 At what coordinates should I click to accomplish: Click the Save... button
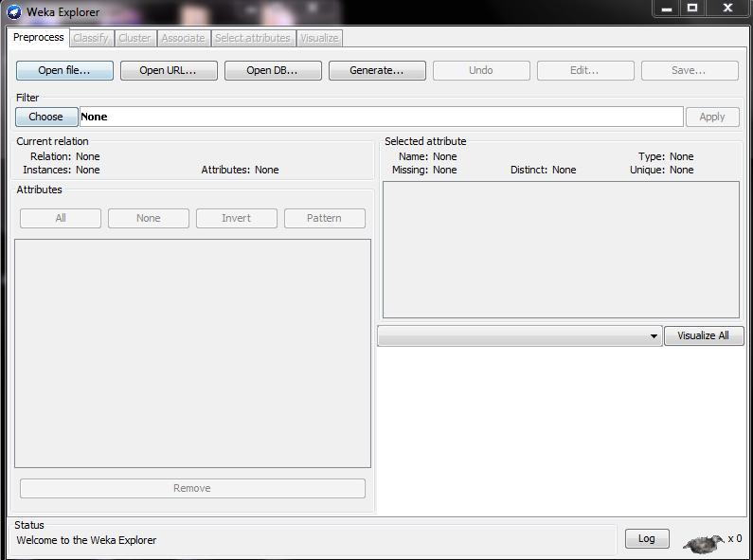coord(690,70)
